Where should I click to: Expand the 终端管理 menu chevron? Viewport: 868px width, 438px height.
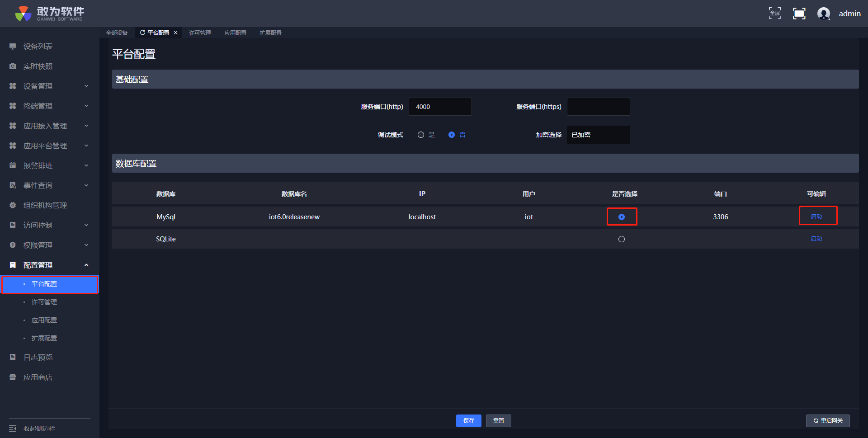tap(86, 106)
